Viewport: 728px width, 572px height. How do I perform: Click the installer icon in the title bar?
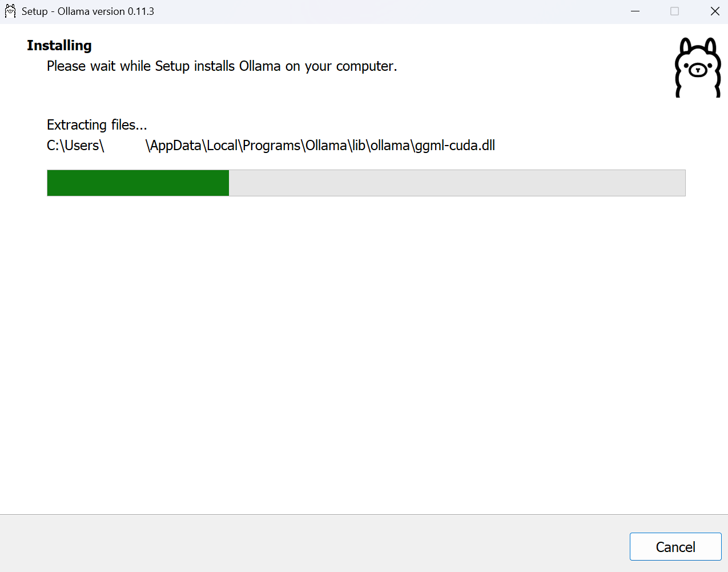(x=10, y=11)
